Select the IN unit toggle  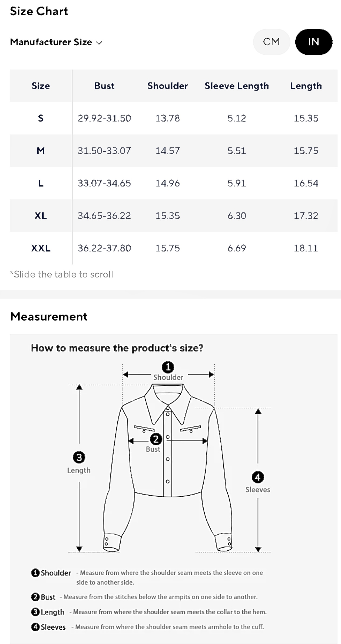tap(313, 42)
